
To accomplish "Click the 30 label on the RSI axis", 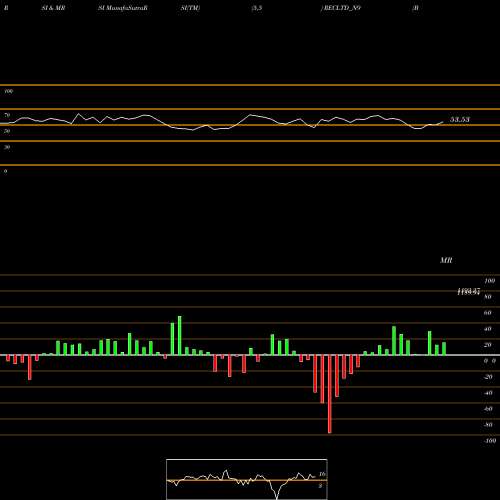I will point(7,147).
